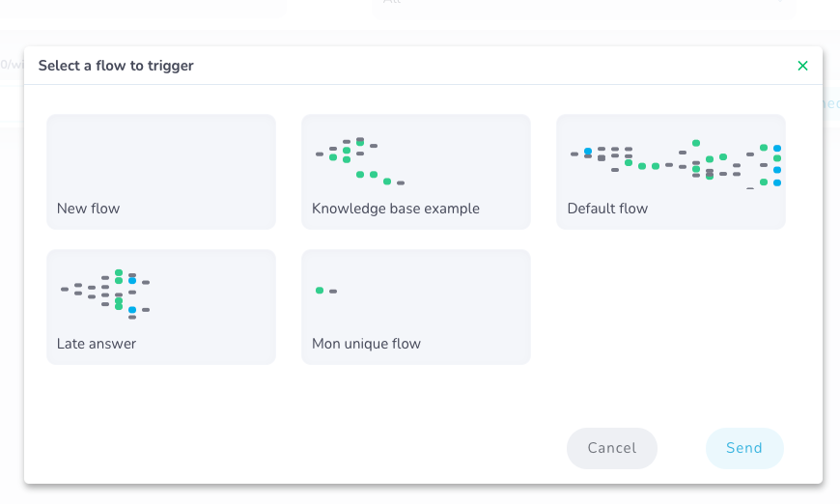Click the "Default flow" label text
Viewport: 840px width, 504px height.
click(607, 209)
